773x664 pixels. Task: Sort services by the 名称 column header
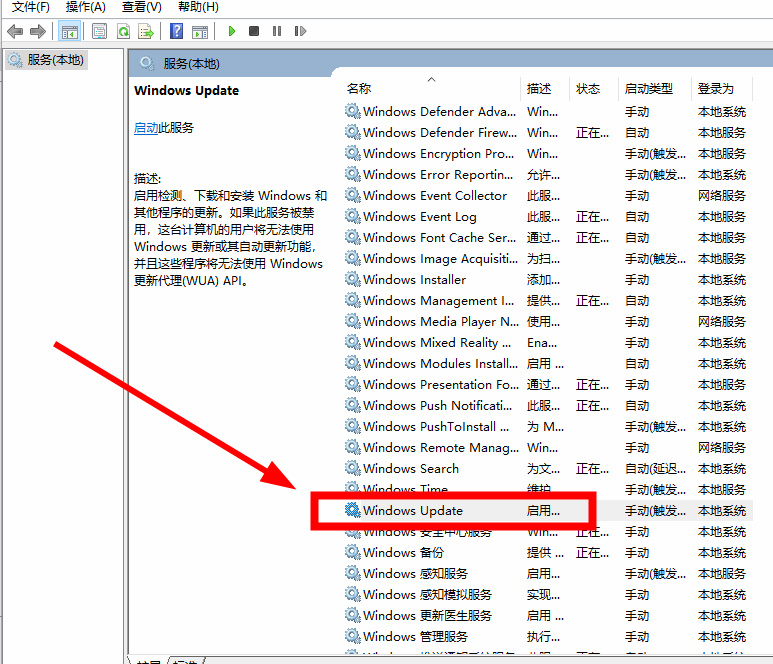(359, 89)
